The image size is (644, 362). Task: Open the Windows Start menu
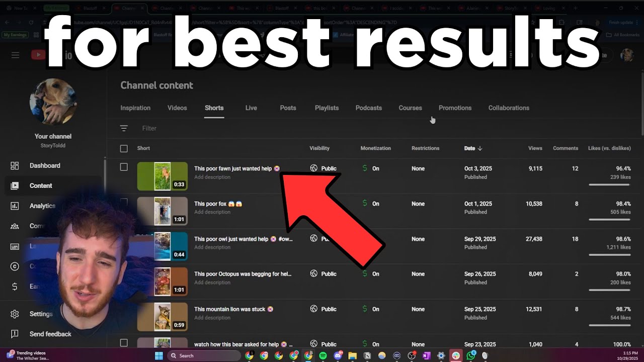coord(159,355)
